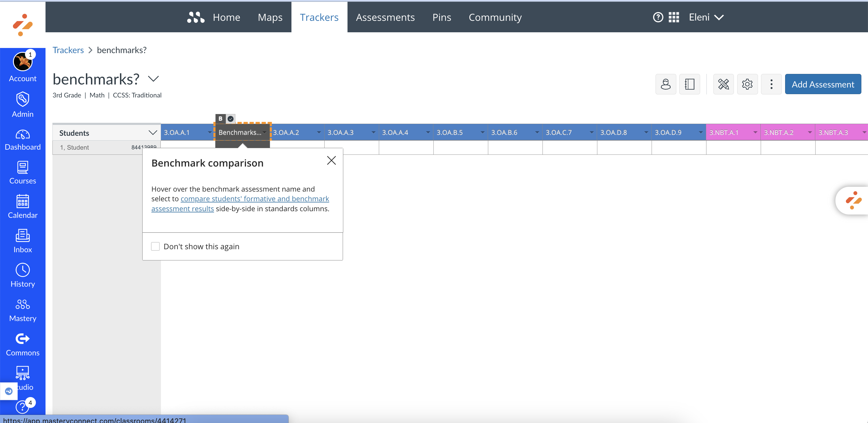Open the apps grid icon
This screenshot has height=423, width=868.
click(x=674, y=17)
